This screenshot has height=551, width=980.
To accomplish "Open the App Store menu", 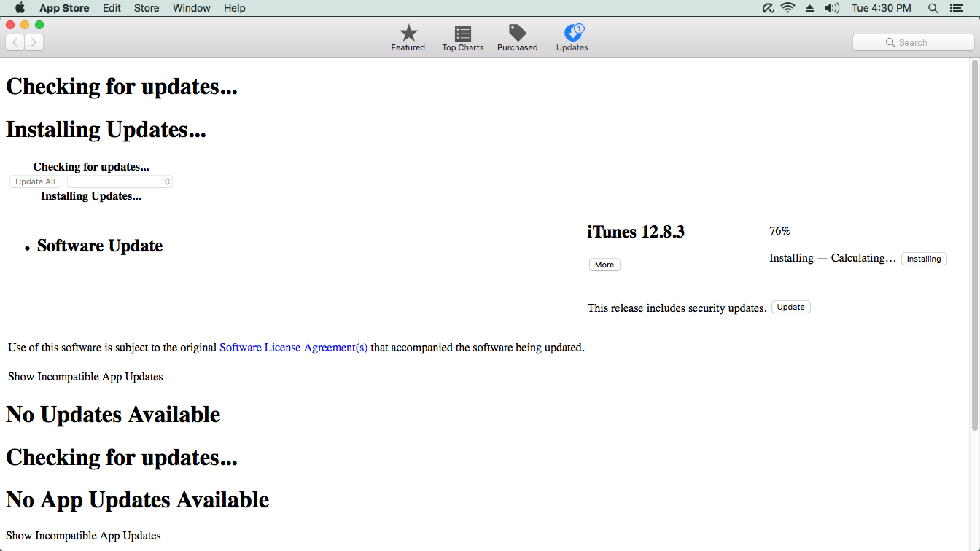I will pyautogui.click(x=64, y=8).
